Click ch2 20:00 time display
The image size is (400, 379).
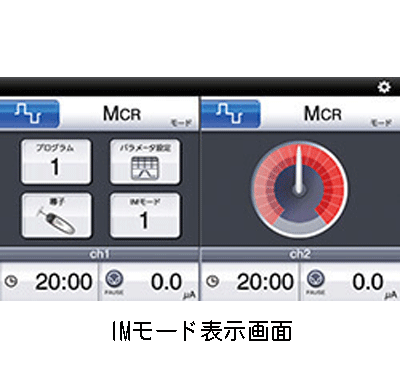(x=265, y=282)
